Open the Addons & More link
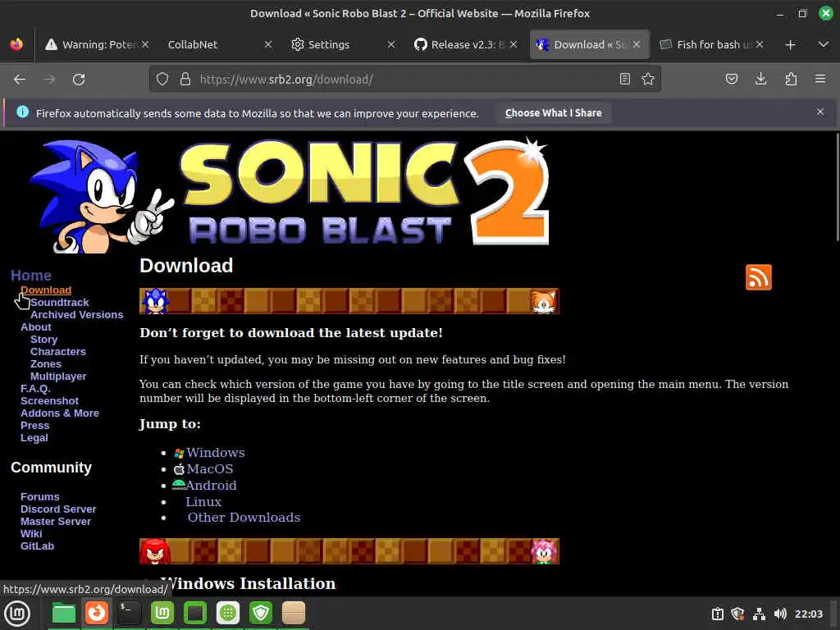 (x=59, y=413)
